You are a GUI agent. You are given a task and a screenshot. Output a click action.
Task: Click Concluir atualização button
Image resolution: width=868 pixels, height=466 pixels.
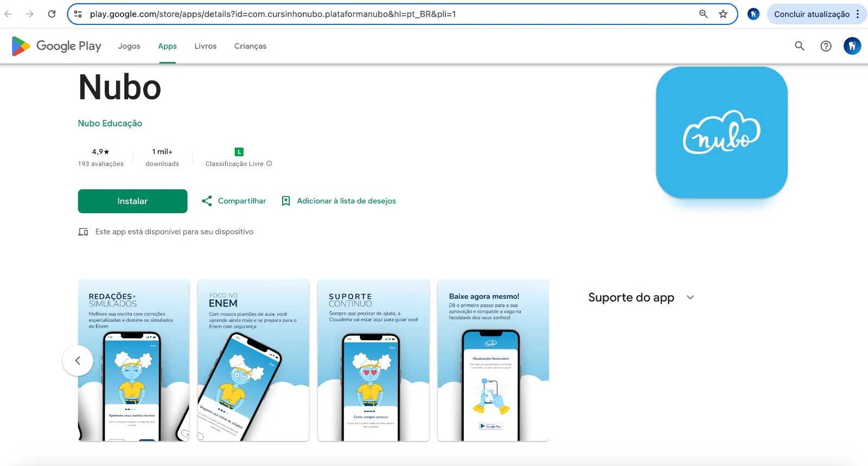tap(812, 14)
